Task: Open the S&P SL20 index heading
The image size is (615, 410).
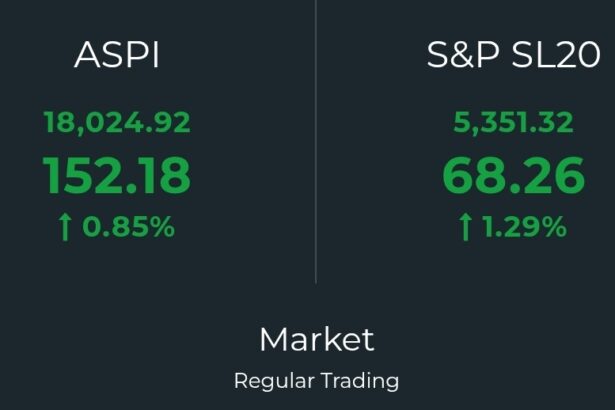Action: (513, 55)
